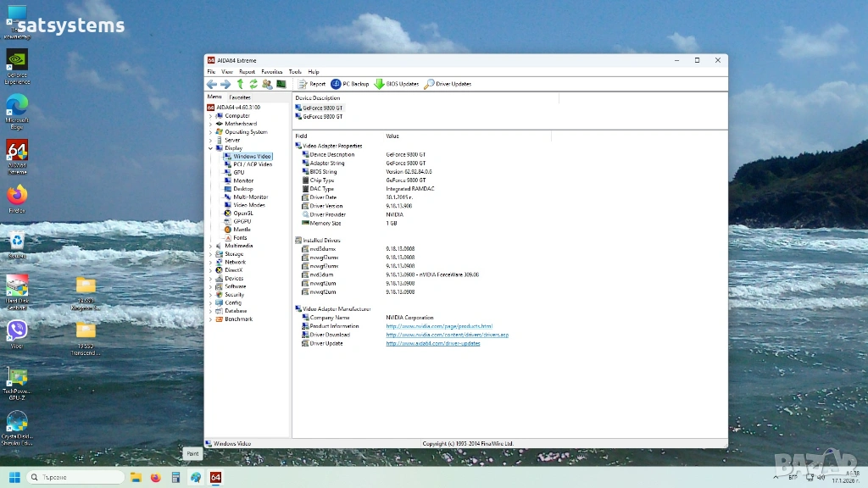Open the Report toolbar button

[312, 84]
